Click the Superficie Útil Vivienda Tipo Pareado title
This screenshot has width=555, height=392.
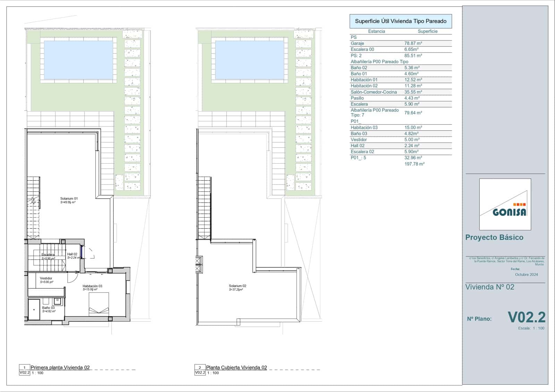pos(401,21)
